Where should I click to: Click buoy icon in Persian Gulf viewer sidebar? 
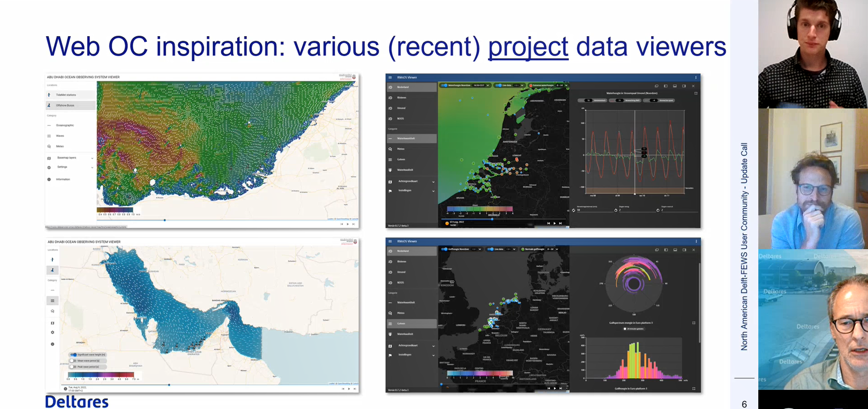[52, 270]
